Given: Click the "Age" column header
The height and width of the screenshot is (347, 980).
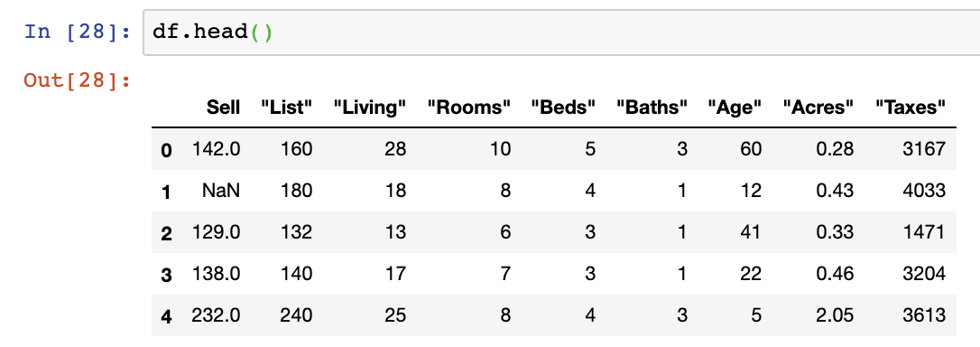Looking at the screenshot, I should (x=735, y=108).
